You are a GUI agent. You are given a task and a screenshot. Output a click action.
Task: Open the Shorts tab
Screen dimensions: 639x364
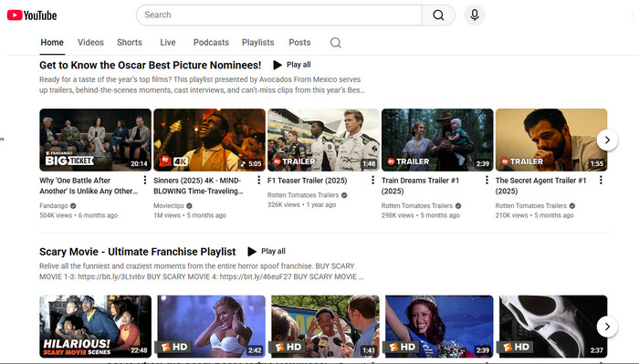coord(130,42)
